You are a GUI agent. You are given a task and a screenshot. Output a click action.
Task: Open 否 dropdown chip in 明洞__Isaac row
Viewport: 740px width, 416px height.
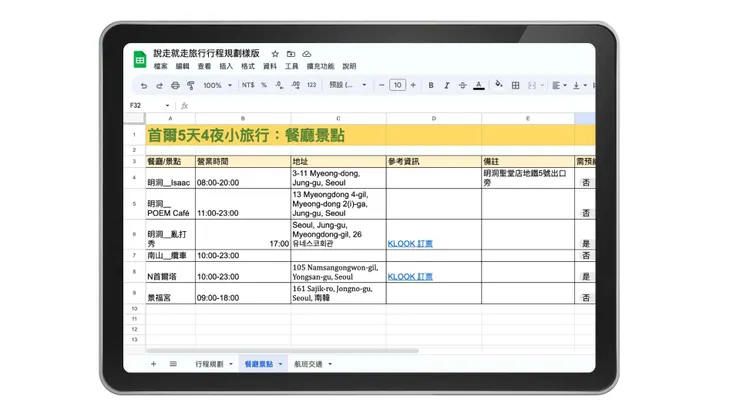point(586,182)
